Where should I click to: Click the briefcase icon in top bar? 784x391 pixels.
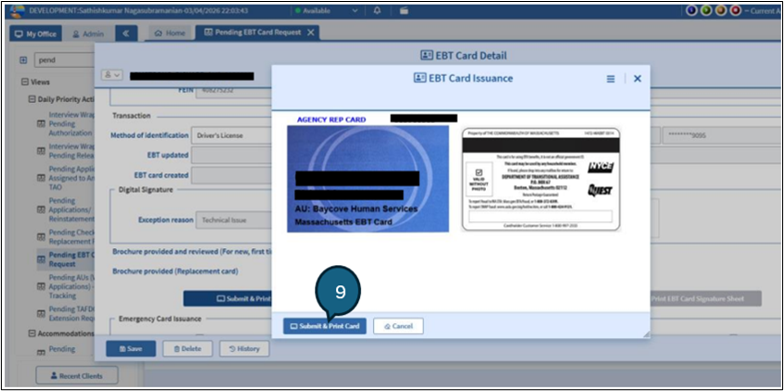404,10
